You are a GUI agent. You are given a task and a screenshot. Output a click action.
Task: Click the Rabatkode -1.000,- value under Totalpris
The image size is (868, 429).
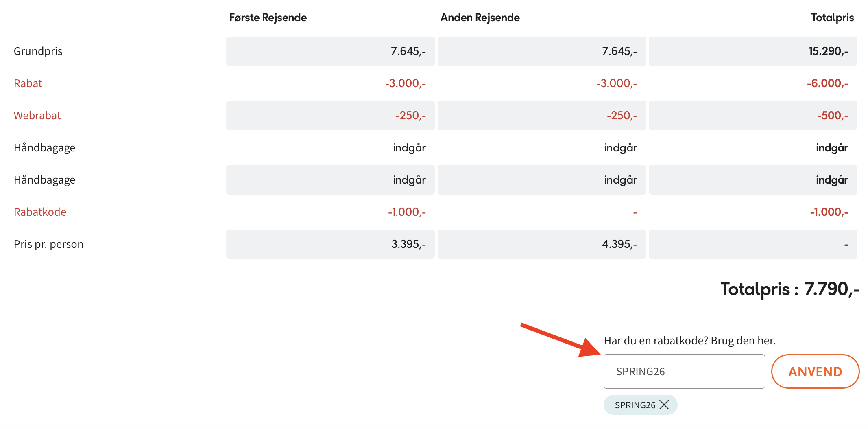click(829, 212)
